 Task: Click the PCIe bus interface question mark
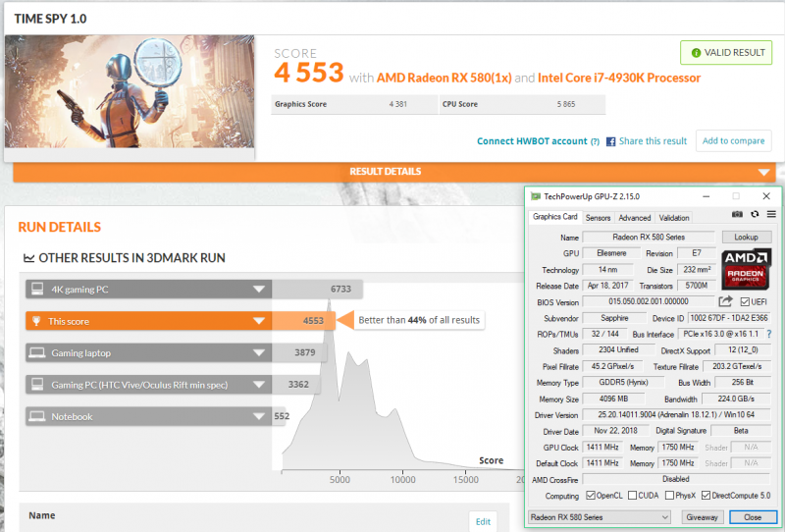tap(768, 335)
